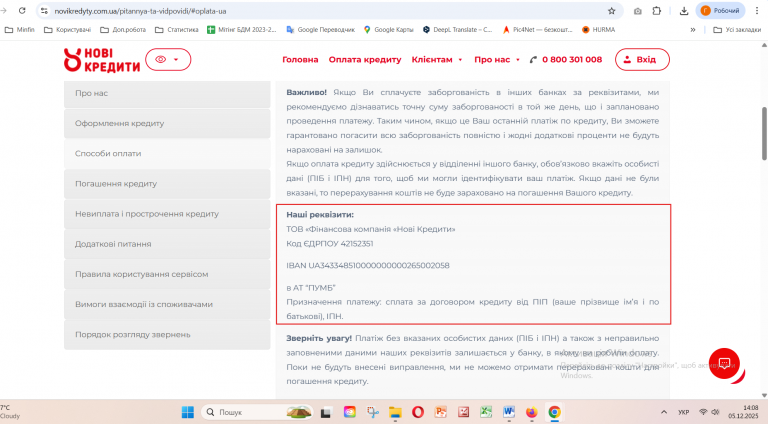Click ТОВ «Фінансова компанія «Нові Кредити» text
The image size is (768, 424).
pos(371,229)
